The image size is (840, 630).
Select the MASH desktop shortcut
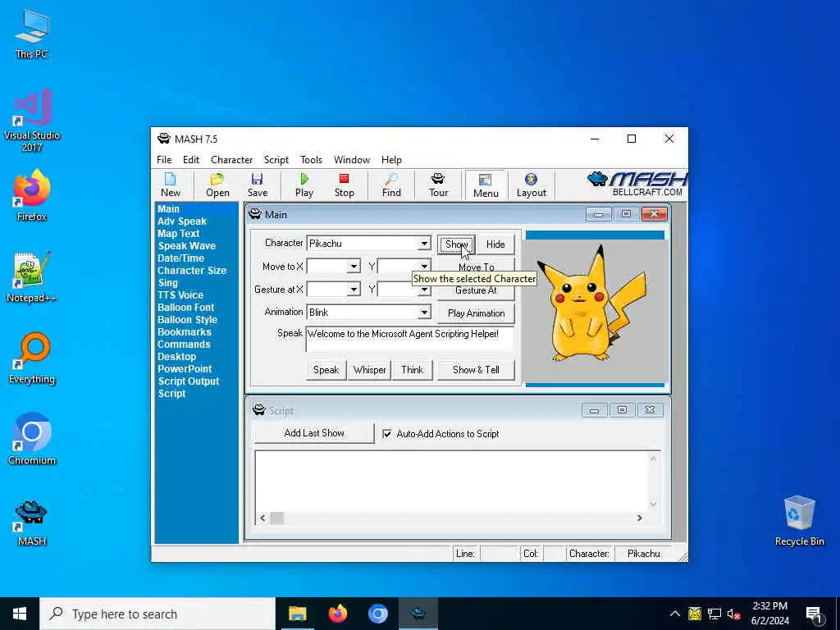pos(32,523)
